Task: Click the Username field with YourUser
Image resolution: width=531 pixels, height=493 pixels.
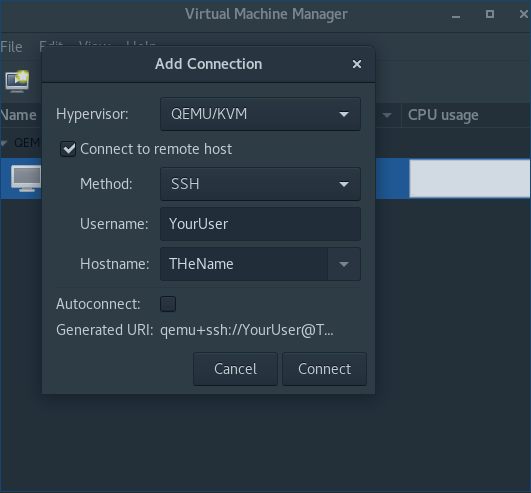Action: pyautogui.click(x=260, y=224)
